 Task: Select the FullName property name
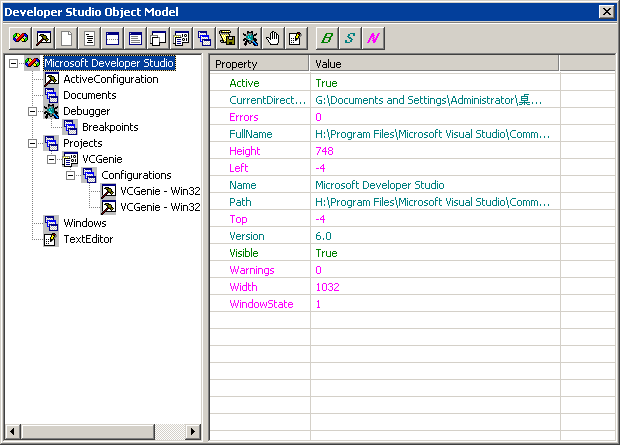tap(251, 134)
